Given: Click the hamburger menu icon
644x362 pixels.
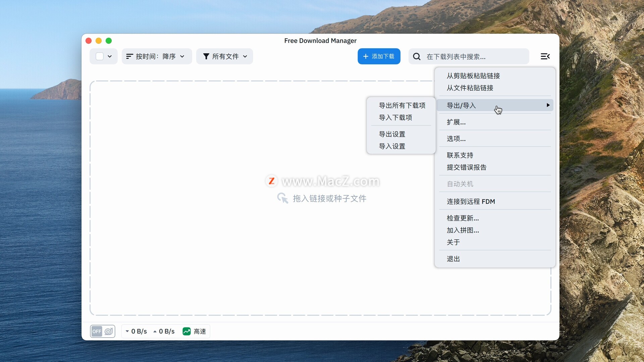Looking at the screenshot, I should coord(545,56).
